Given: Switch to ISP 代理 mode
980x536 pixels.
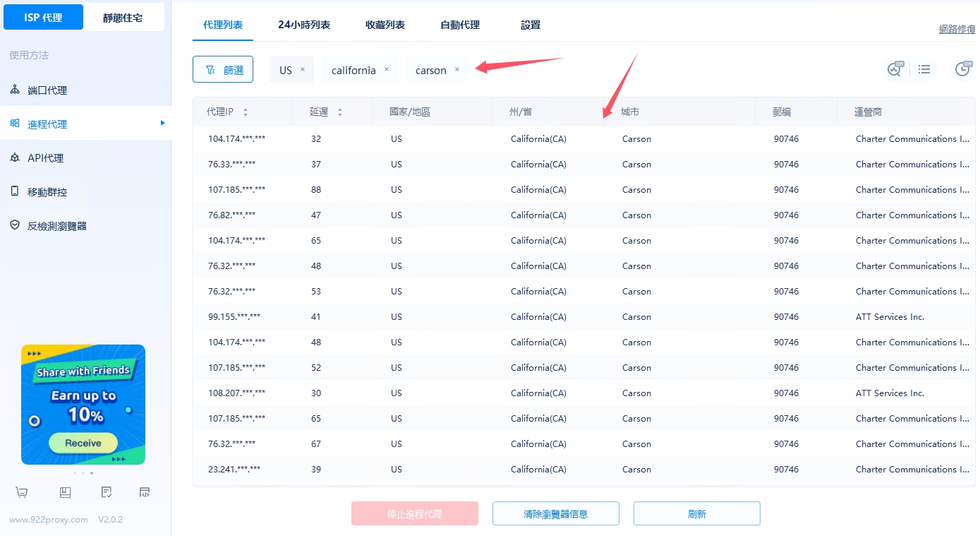Looking at the screenshot, I should click(x=43, y=18).
